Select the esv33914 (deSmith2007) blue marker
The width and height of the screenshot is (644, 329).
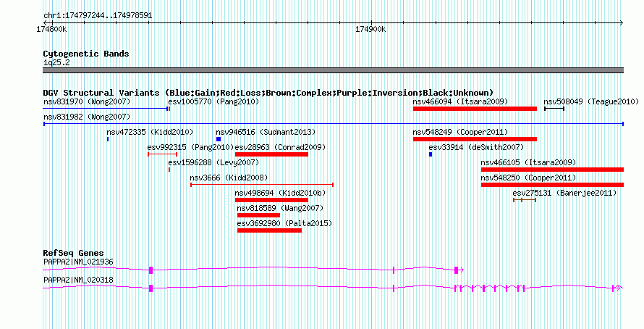431,154
